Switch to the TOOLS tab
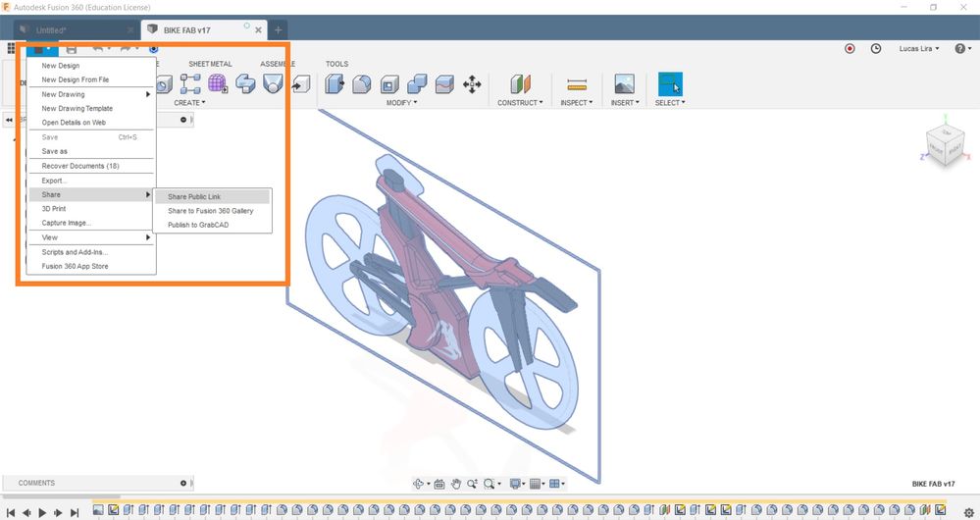The image size is (980, 520). (336, 64)
